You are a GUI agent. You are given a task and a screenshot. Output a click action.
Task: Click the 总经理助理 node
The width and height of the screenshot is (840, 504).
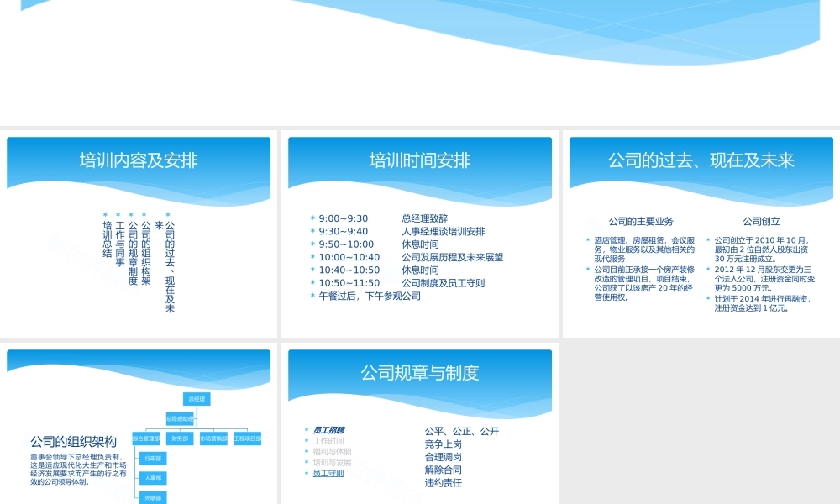pos(181,417)
